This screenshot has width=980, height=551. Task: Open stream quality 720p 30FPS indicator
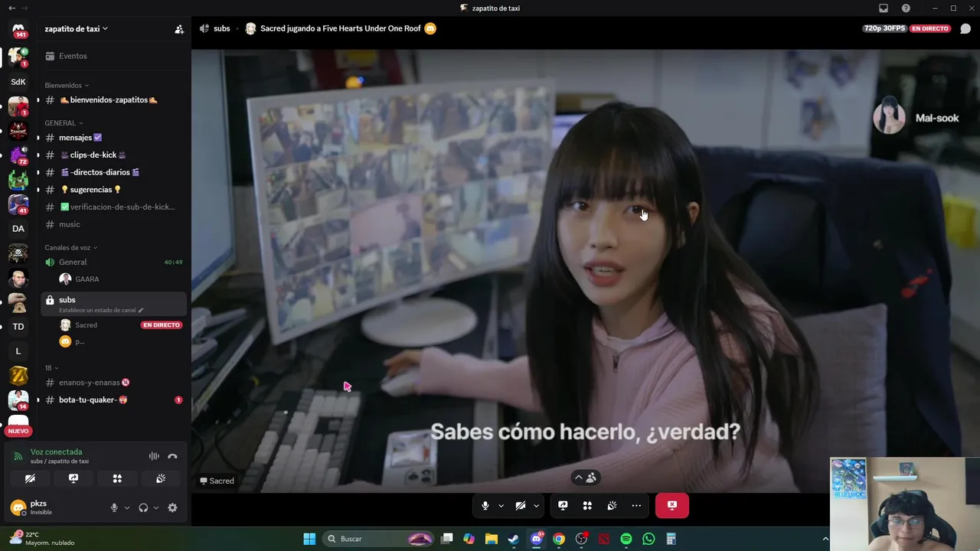point(885,28)
